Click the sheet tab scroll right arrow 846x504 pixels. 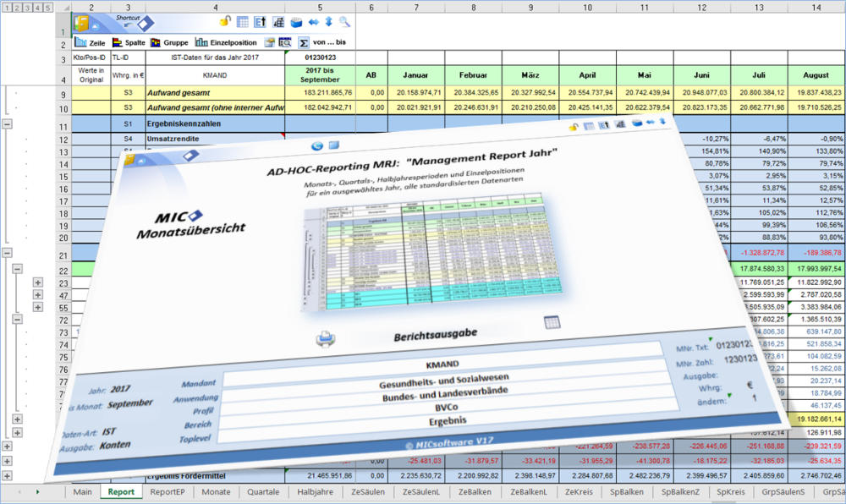click(38, 491)
